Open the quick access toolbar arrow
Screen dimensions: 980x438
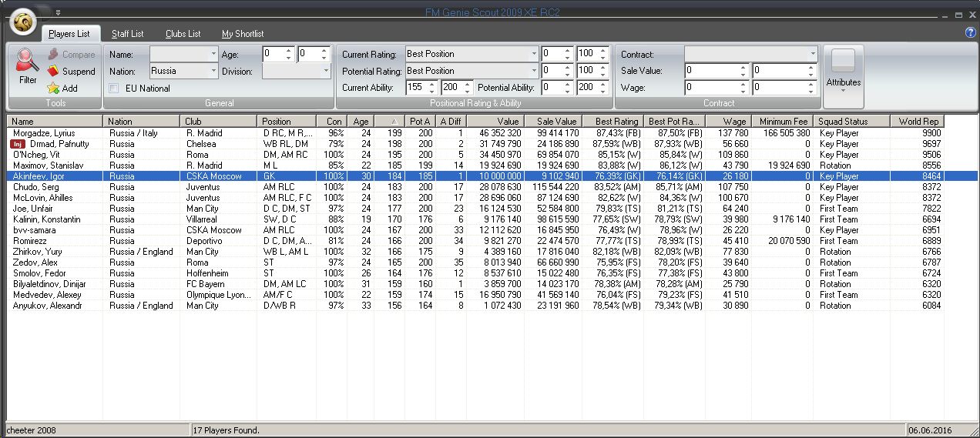coord(58,13)
